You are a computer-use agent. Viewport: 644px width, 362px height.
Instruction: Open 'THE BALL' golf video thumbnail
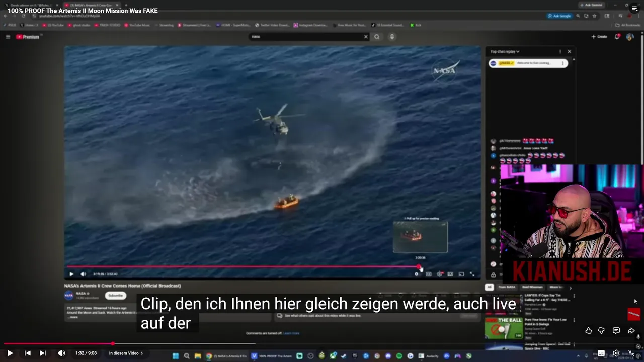(x=504, y=328)
